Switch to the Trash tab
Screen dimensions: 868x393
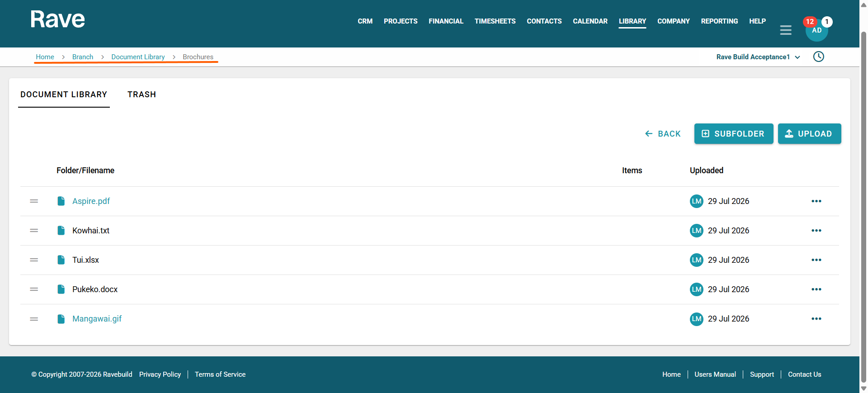coord(142,95)
